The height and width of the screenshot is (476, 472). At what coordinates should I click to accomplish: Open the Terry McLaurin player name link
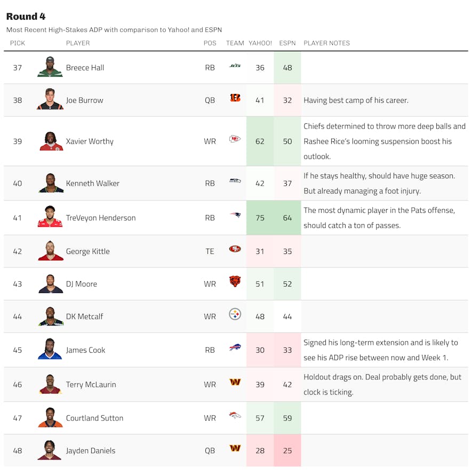coord(91,385)
